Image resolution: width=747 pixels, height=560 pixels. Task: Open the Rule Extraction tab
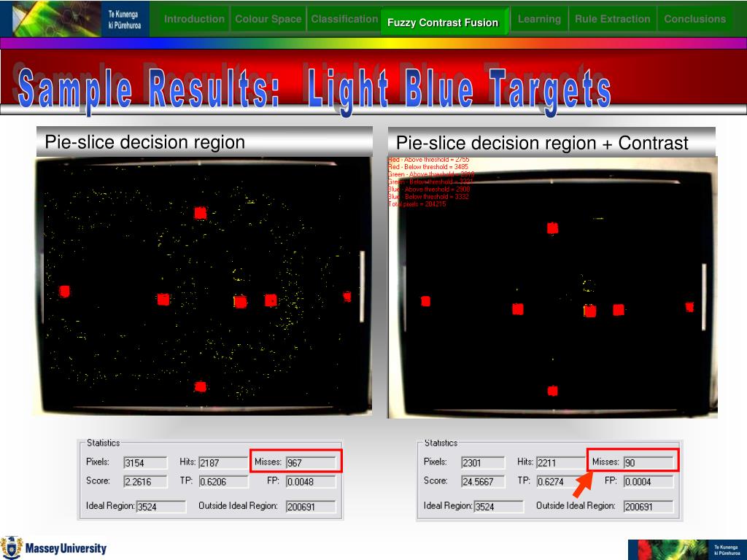[612, 19]
